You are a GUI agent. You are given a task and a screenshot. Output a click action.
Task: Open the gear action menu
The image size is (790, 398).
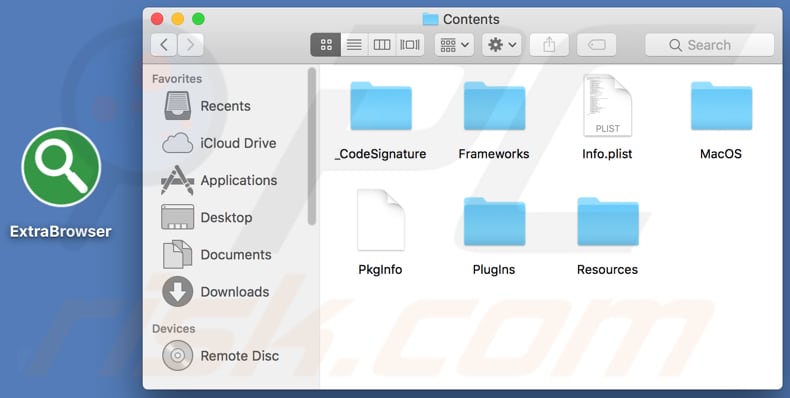[502, 45]
